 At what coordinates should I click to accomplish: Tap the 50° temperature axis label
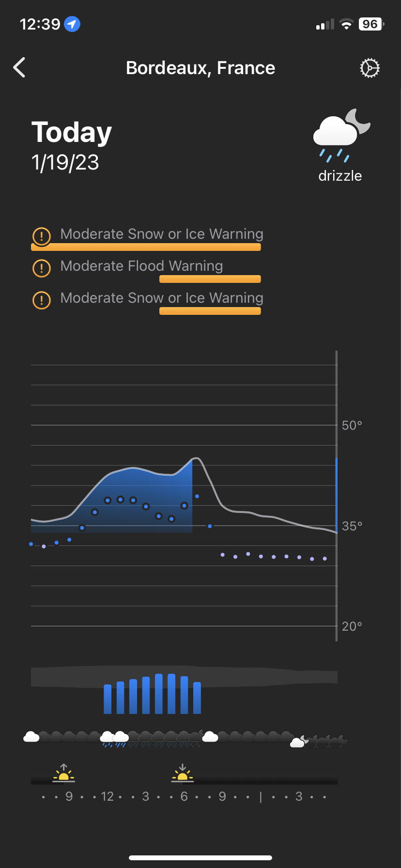coord(352,425)
